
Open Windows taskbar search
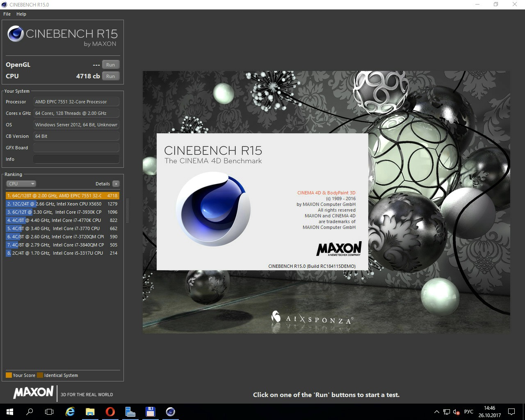30,412
